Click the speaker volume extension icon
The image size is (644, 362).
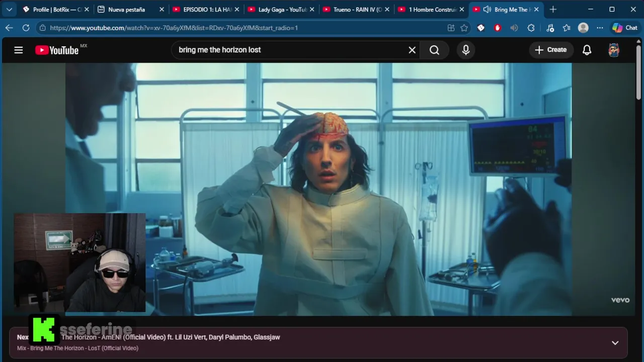[x=514, y=28]
